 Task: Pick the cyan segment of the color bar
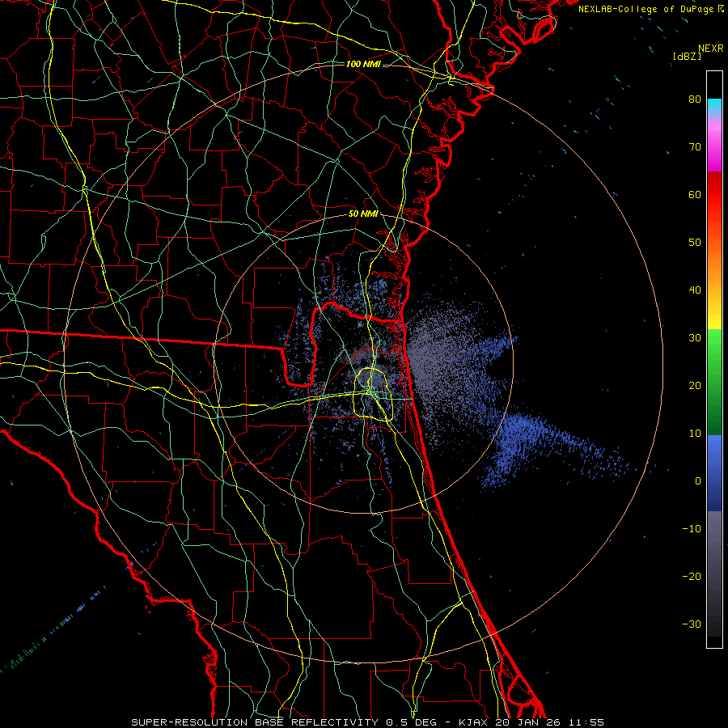pyautogui.click(x=714, y=107)
